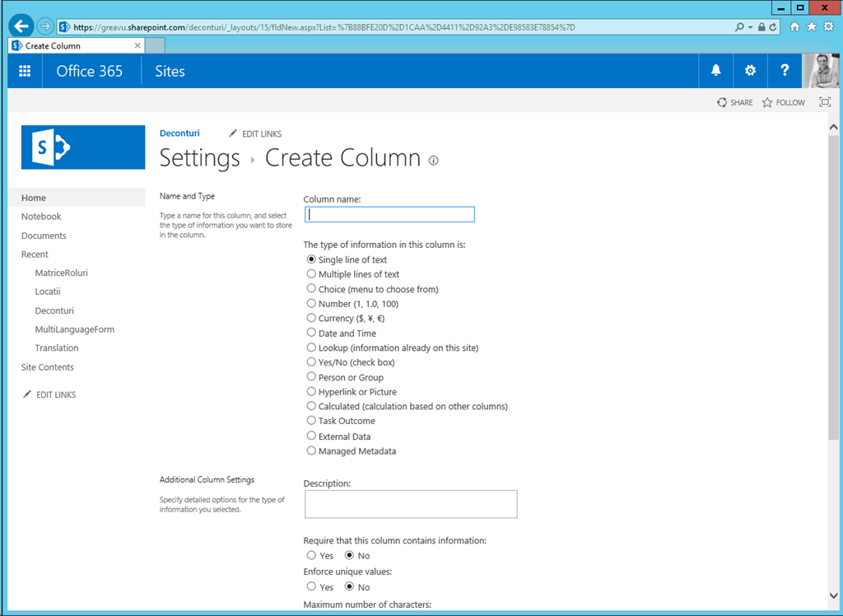Select the Multiple lines of text option
Viewport: 843px width, 616px height.
[311, 274]
